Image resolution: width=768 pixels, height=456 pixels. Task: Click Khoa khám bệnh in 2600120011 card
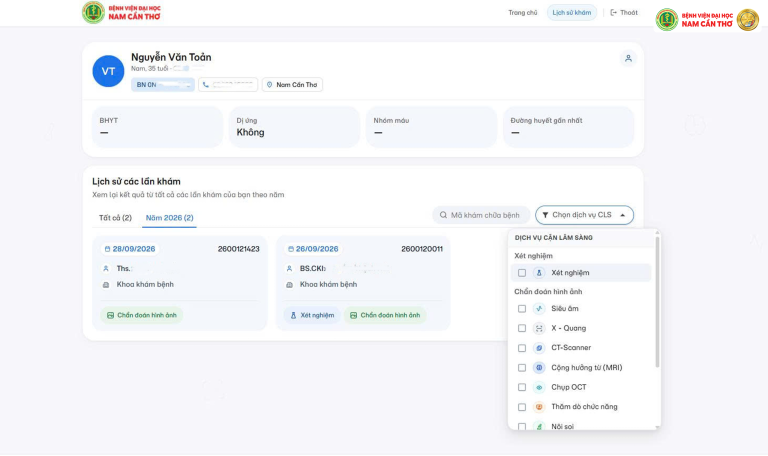click(x=328, y=285)
